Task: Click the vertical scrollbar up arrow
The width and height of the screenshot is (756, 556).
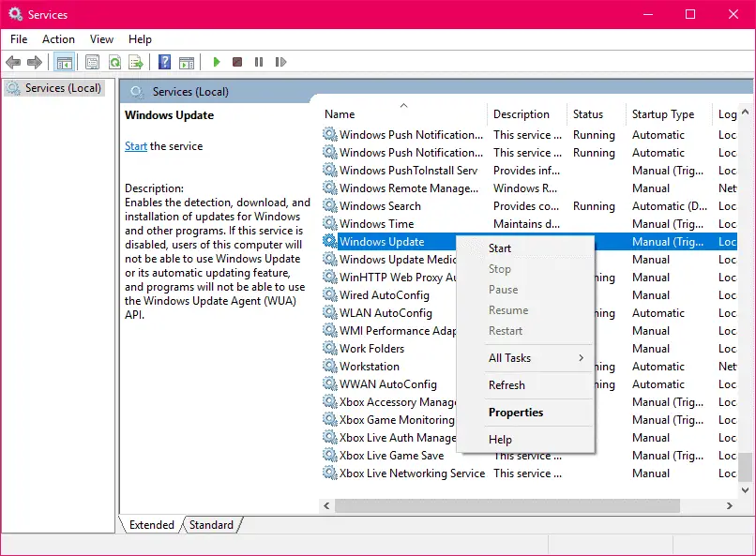Action: click(745, 112)
